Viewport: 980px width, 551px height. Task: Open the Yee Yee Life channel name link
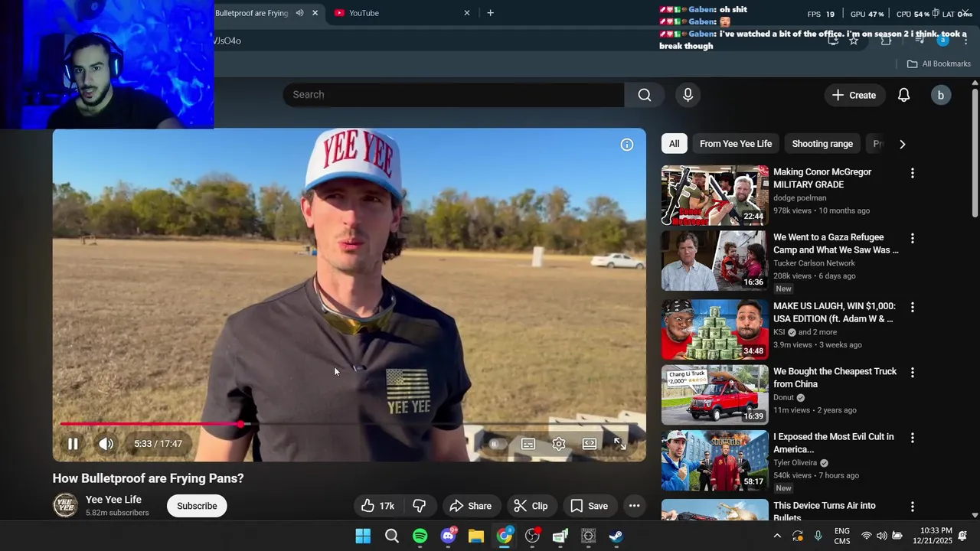[x=113, y=500]
